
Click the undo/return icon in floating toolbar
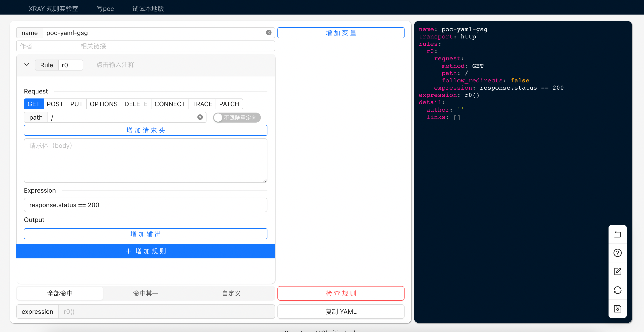coord(617,234)
